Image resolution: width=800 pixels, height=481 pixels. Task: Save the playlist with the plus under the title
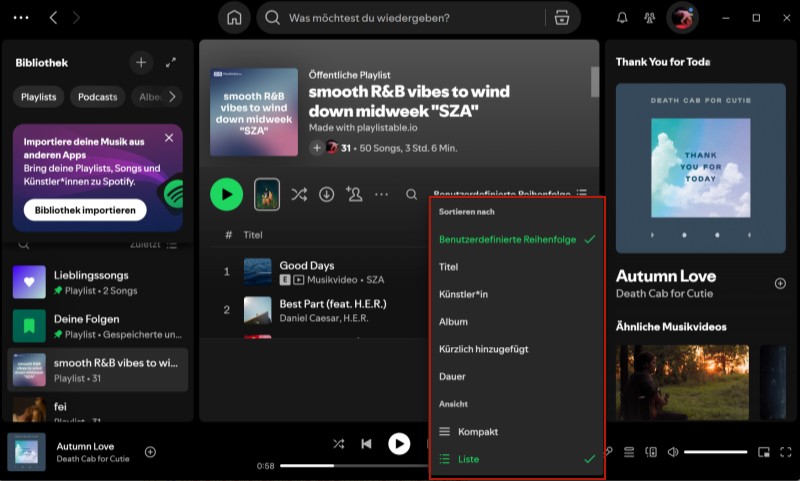tap(317, 148)
